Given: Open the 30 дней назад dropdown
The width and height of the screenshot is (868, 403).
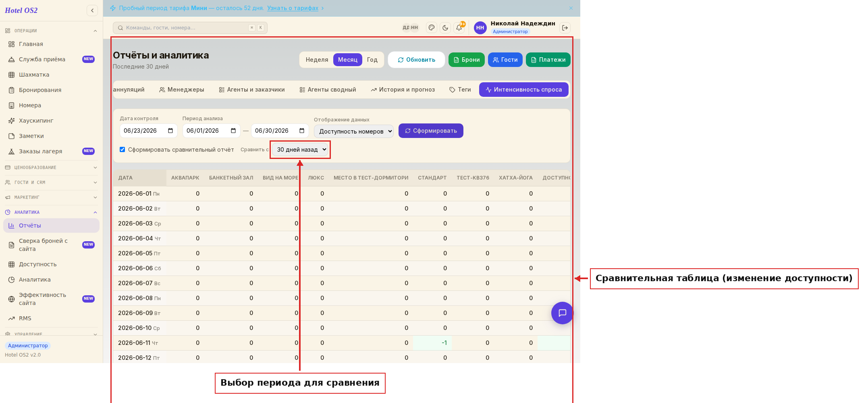Looking at the screenshot, I should click(x=300, y=150).
